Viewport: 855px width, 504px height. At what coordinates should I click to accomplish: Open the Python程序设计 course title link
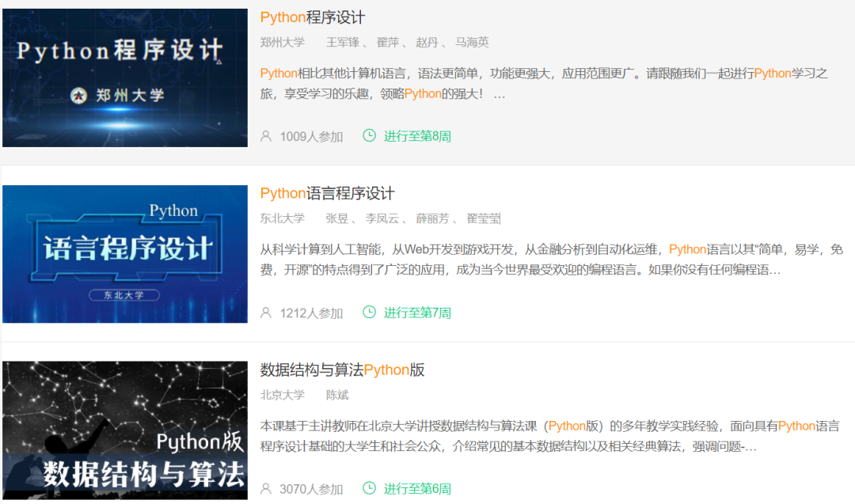click(x=313, y=17)
